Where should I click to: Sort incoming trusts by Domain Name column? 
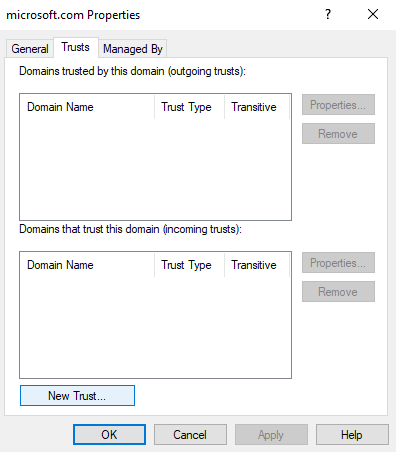[87, 265]
